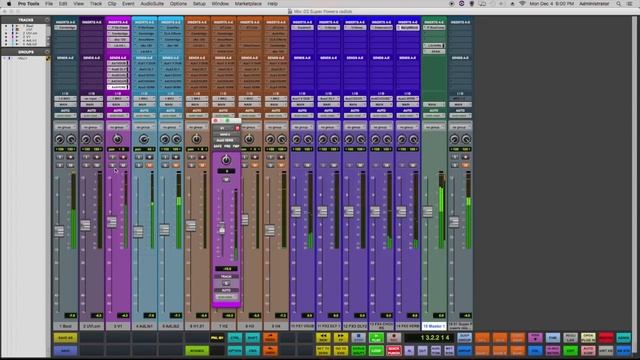Click the pan knob on track 3 V1

tap(118, 139)
